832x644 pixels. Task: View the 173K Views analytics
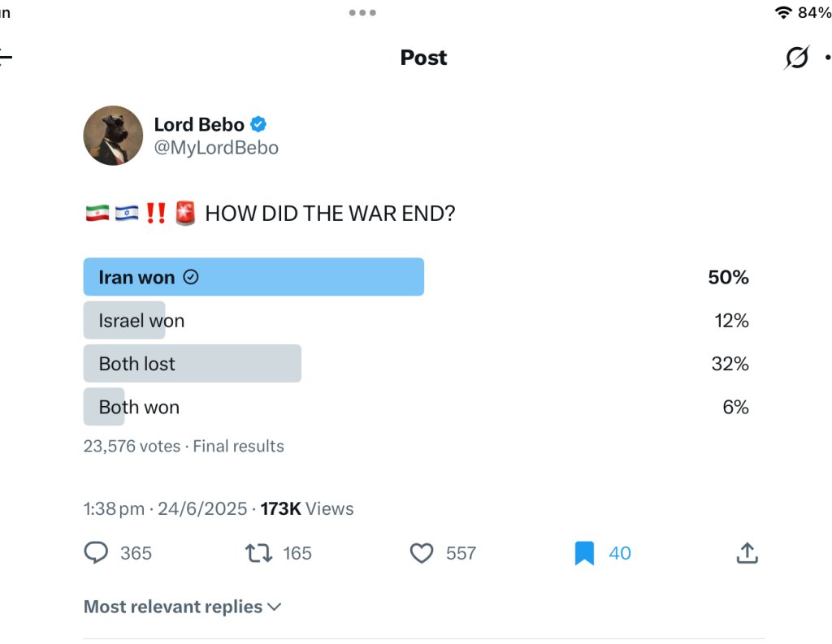tap(306, 508)
